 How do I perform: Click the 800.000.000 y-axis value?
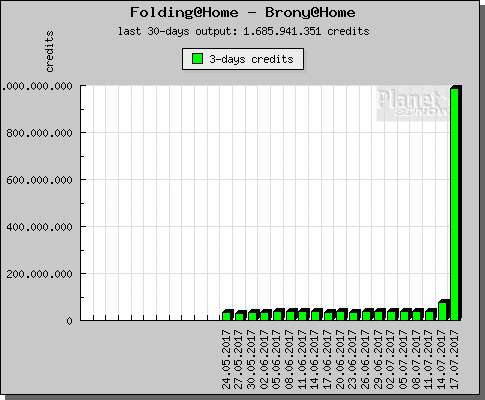pyautogui.click(x=39, y=133)
